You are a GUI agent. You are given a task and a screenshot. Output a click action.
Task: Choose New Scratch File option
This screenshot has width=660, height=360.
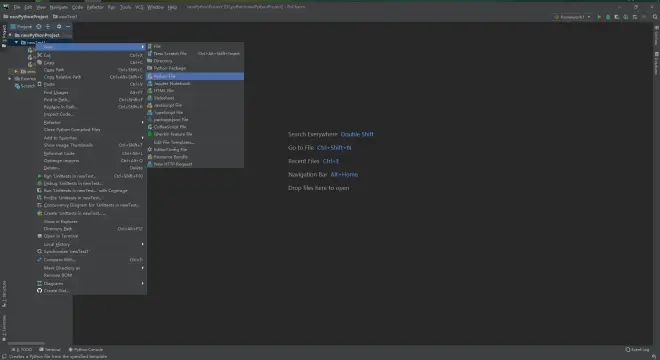[x=195, y=53]
